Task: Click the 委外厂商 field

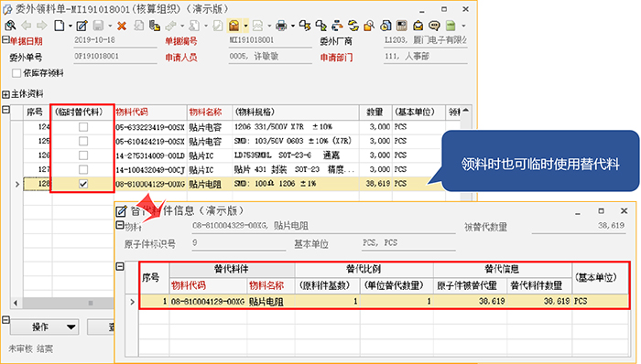Action: [x=426, y=40]
